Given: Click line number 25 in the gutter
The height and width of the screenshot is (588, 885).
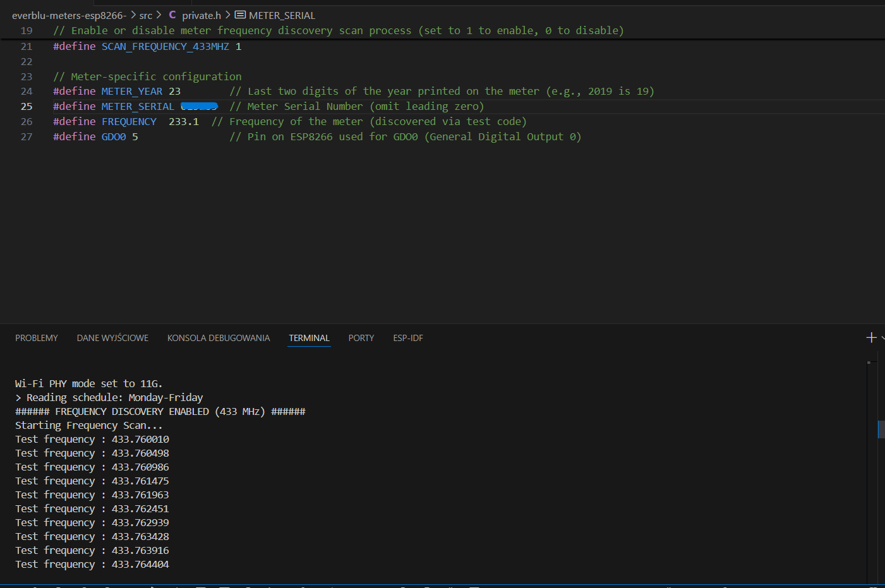Looking at the screenshot, I should (27, 106).
